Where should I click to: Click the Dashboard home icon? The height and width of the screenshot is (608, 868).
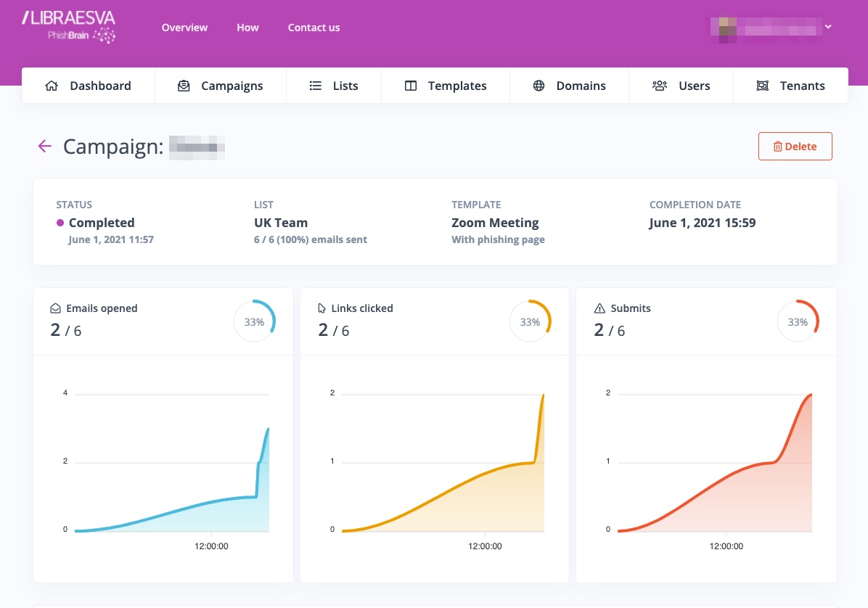pyautogui.click(x=52, y=86)
